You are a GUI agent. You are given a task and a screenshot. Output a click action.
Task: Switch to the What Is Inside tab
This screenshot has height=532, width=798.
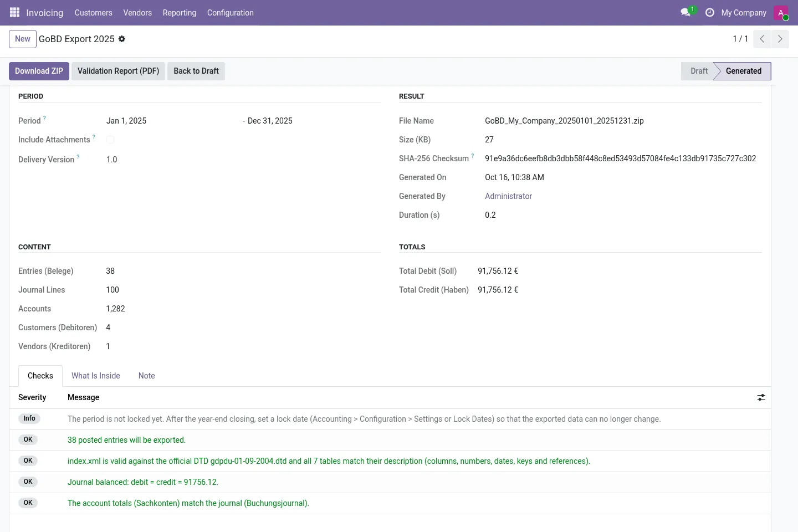pos(96,376)
